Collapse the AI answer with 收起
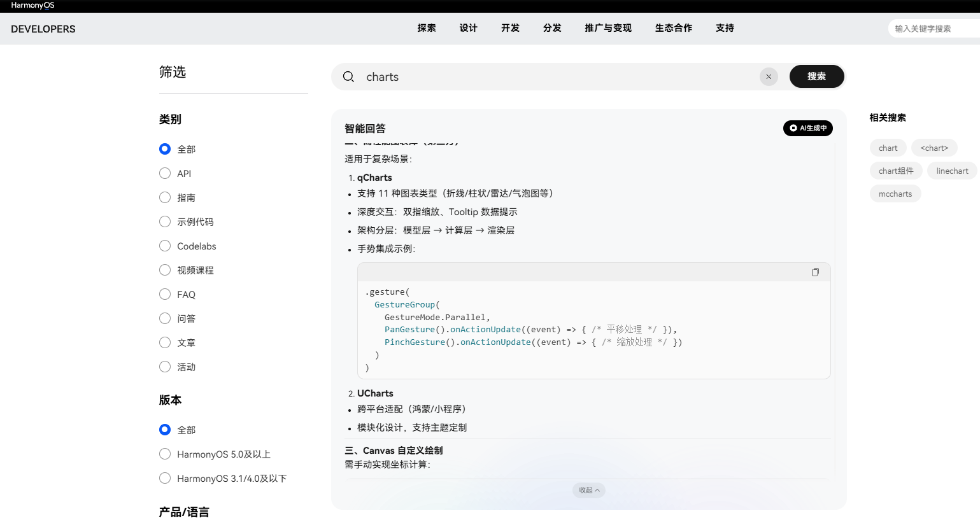The image size is (980, 520). (589, 490)
